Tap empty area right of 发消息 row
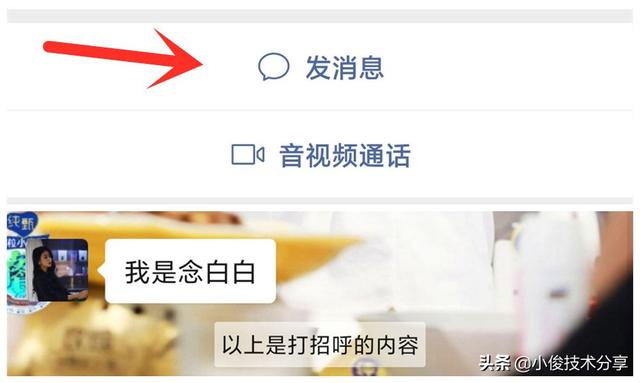Viewport: 640px width, 383px height. [510, 67]
